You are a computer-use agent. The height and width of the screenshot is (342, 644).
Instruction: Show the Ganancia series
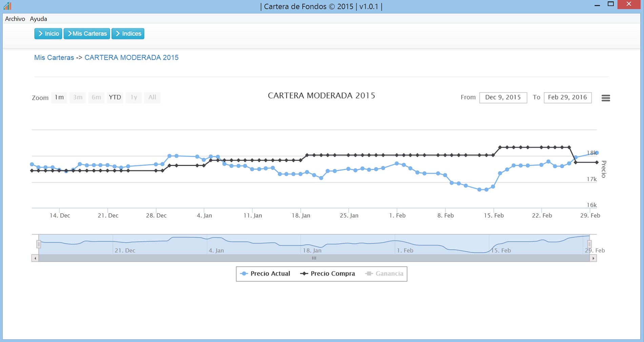[384, 274]
